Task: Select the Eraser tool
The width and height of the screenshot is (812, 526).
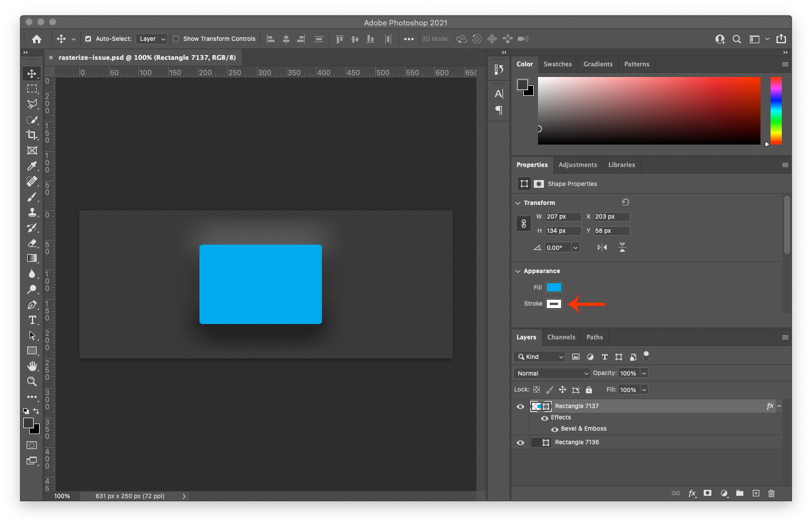Action: pos(32,243)
